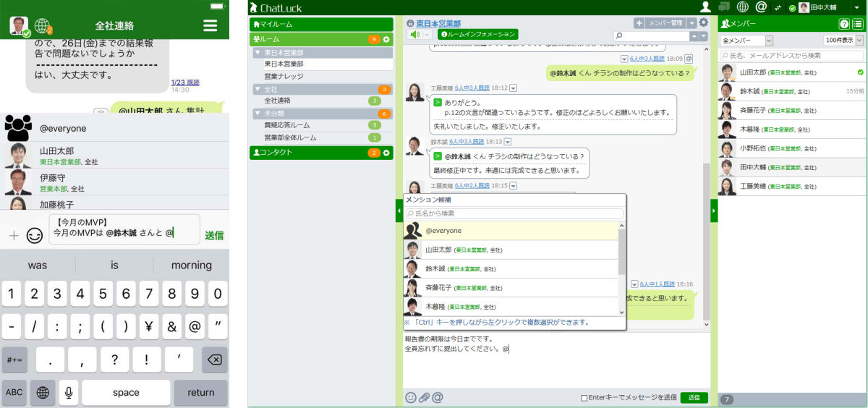Click the plus button beside メンバー管理
The image size is (868, 408).
tap(639, 23)
